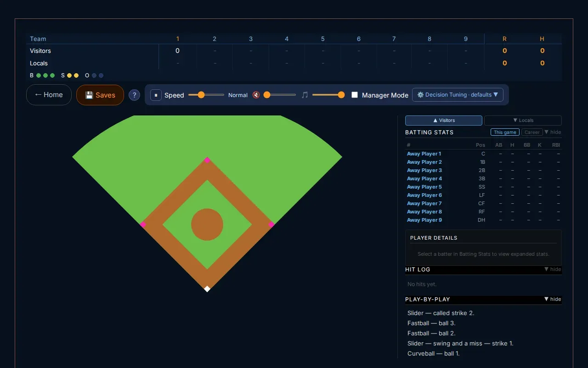Open Away Player 5 stats
588x368 pixels.
point(483,187)
